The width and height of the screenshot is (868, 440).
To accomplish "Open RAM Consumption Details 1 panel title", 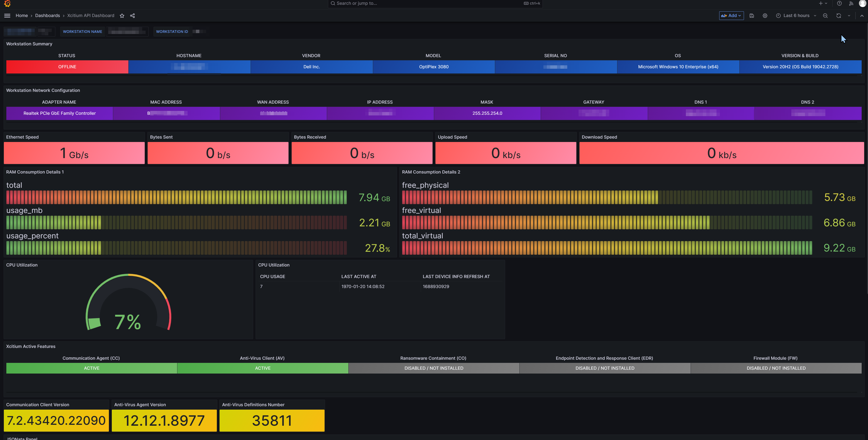I will (35, 172).
